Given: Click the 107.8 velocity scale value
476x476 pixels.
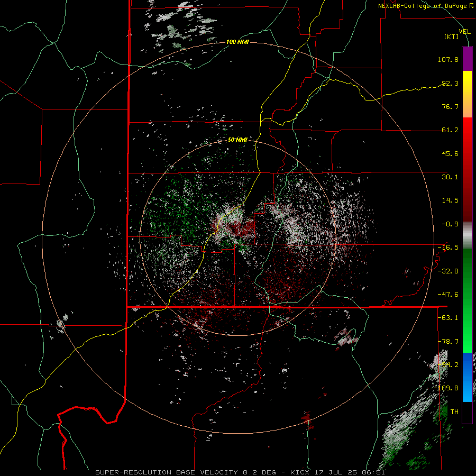Looking at the screenshot, I should pos(448,59).
